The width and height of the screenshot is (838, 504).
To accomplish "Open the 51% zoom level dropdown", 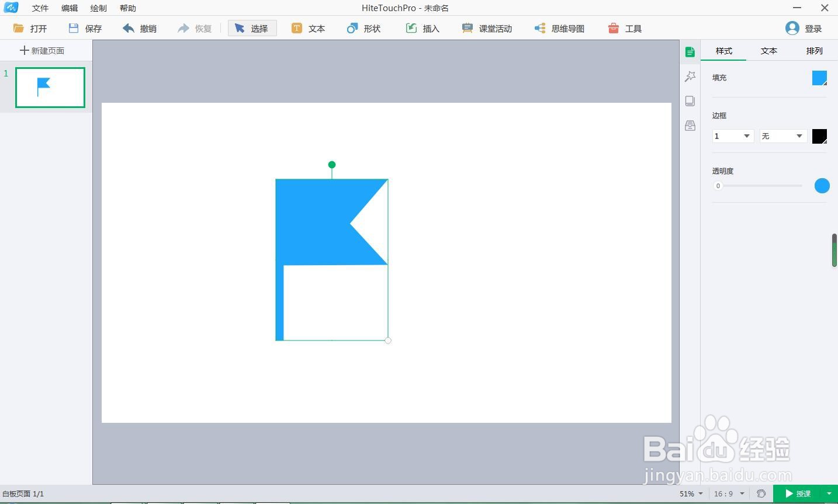I will click(x=690, y=493).
